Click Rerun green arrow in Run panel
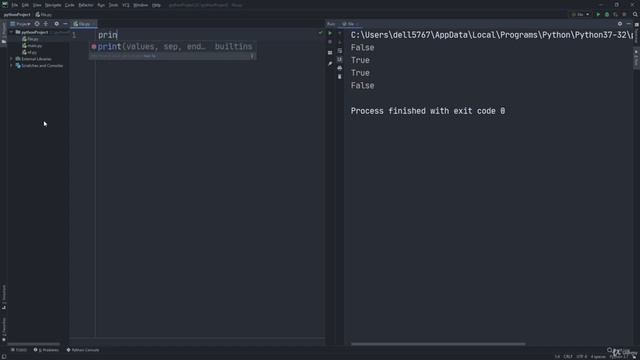The height and width of the screenshot is (360, 640). click(330, 33)
